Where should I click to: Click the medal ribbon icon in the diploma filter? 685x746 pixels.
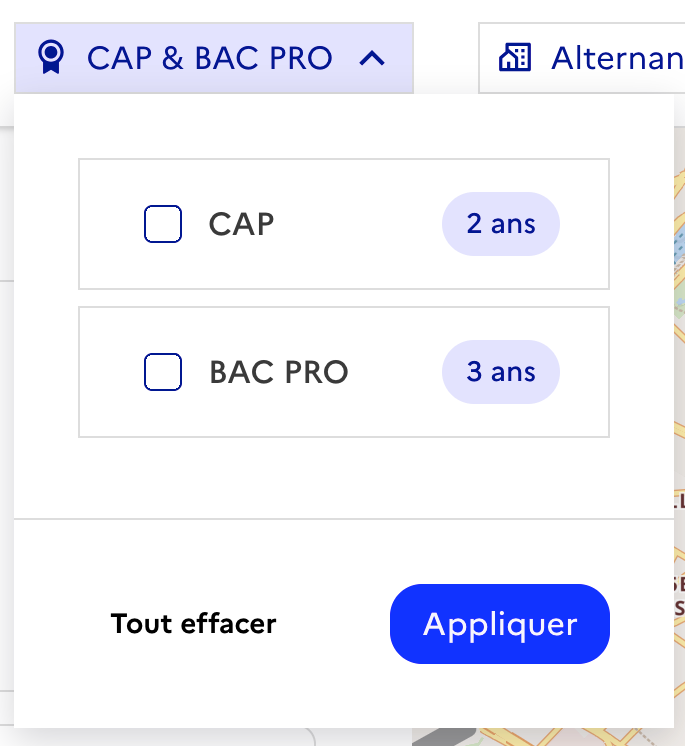pos(49,58)
